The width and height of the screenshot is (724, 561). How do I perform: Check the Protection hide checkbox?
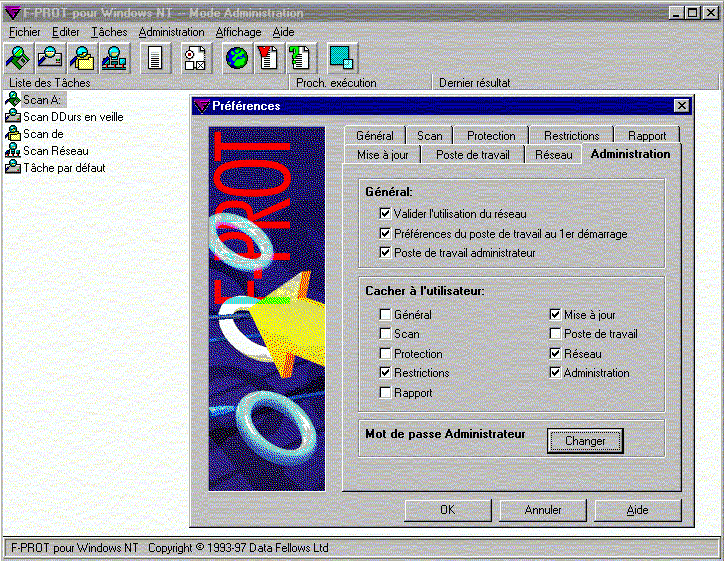pos(385,353)
